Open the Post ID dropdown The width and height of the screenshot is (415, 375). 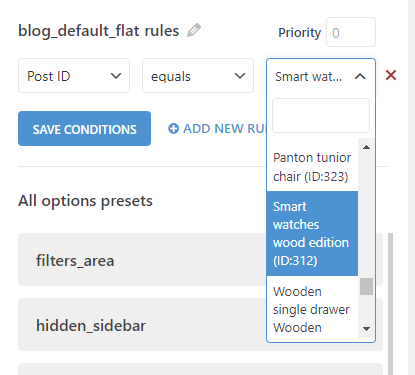(x=74, y=76)
